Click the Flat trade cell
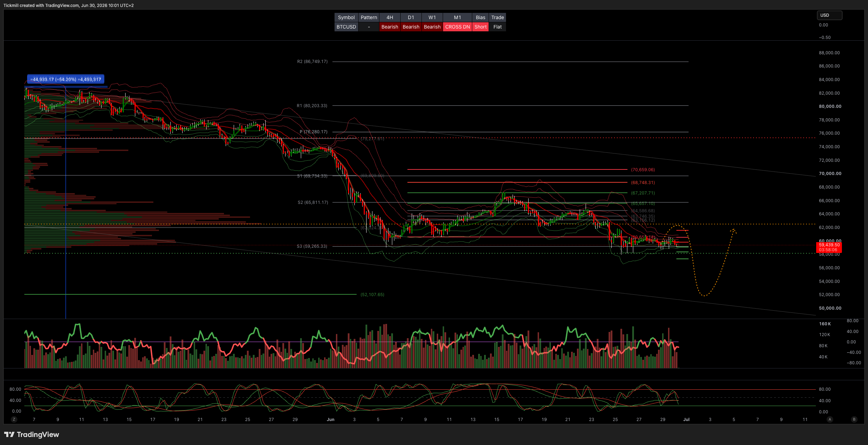 click(497, 27)
